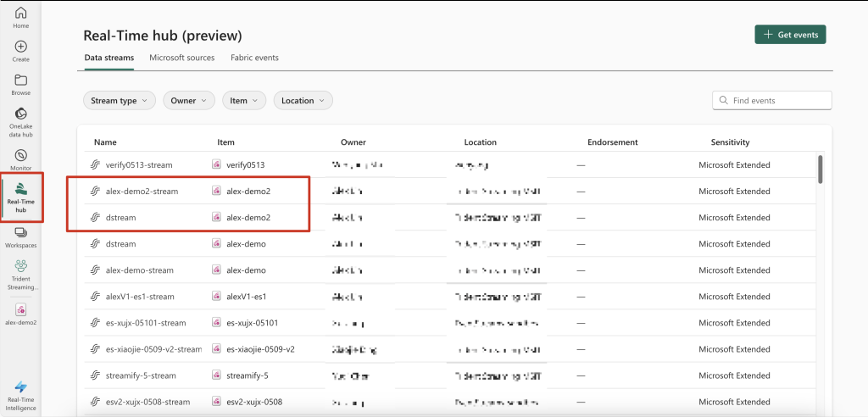Expand the Location filter dropdown
This screenshot has width=868, height=417.
[303, 101]
